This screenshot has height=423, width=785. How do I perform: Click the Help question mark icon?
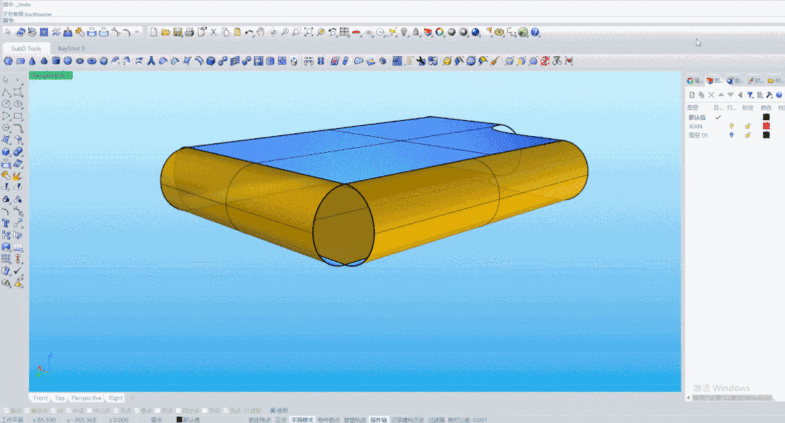point(535,32)
